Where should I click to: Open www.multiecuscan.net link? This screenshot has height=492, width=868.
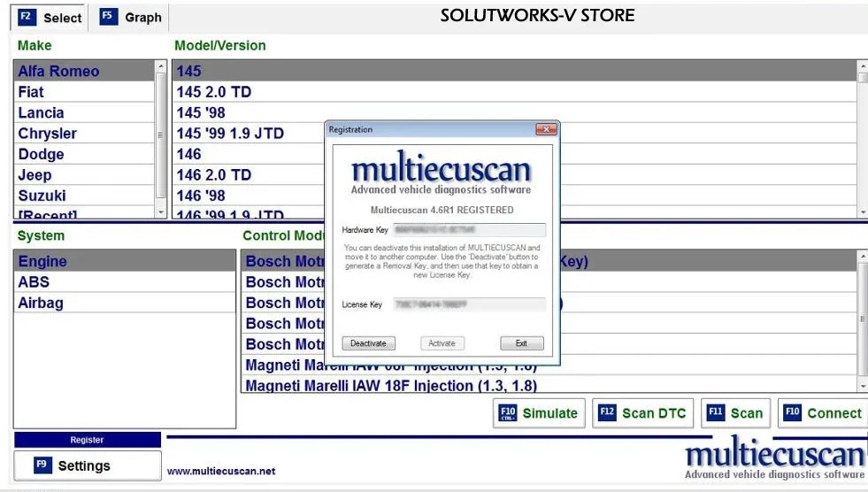coord(221,471)
